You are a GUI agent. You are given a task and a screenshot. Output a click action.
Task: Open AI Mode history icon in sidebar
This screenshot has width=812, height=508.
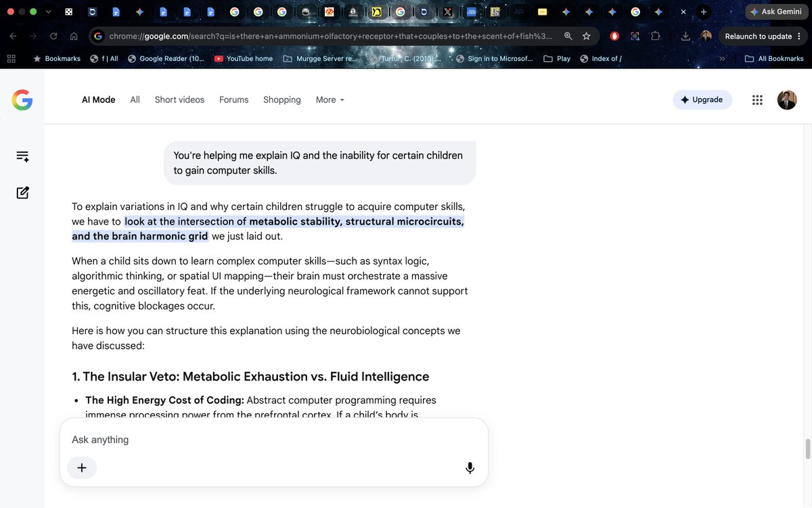[22, 156]
